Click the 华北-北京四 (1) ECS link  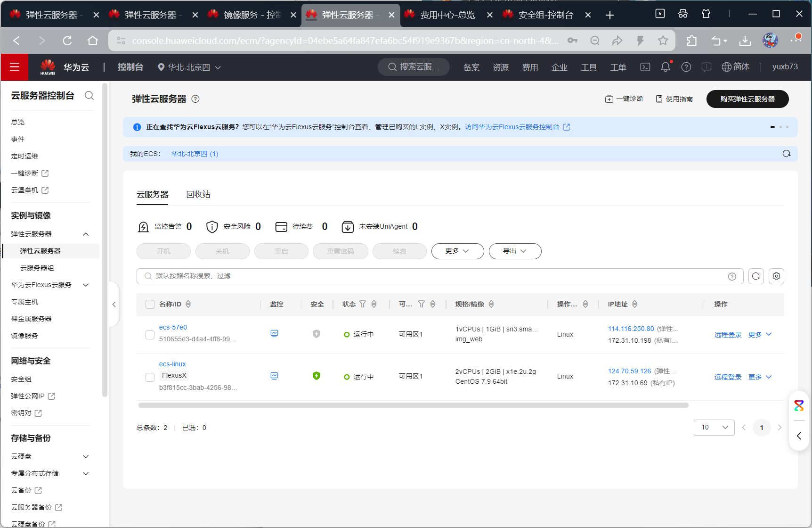tap(195, 154)
